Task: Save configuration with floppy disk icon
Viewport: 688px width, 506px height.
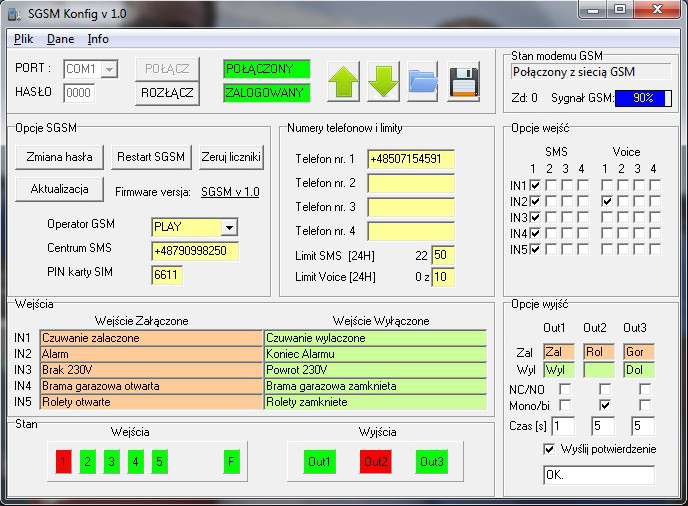Action: pyautogui.click(x=464, y=82)
